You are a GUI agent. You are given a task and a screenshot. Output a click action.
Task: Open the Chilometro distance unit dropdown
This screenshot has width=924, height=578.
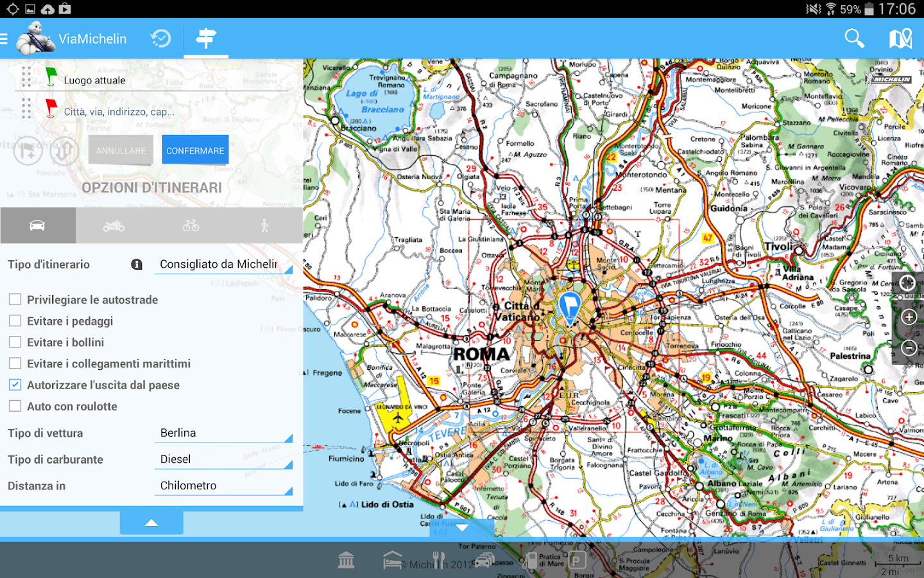point(223,486)
